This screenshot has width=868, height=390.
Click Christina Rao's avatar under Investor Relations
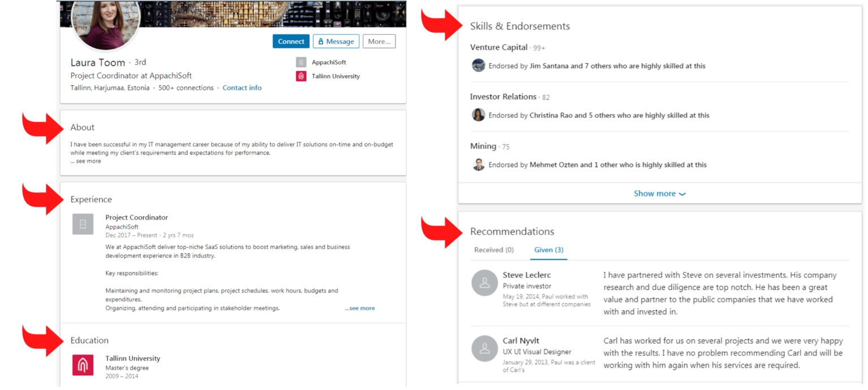tap(478, 115)
